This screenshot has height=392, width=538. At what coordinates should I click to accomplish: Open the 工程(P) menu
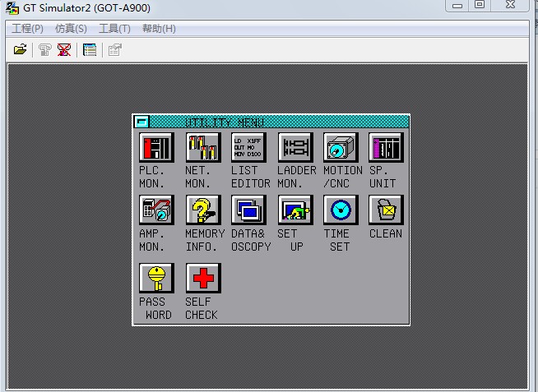[27, 29]
